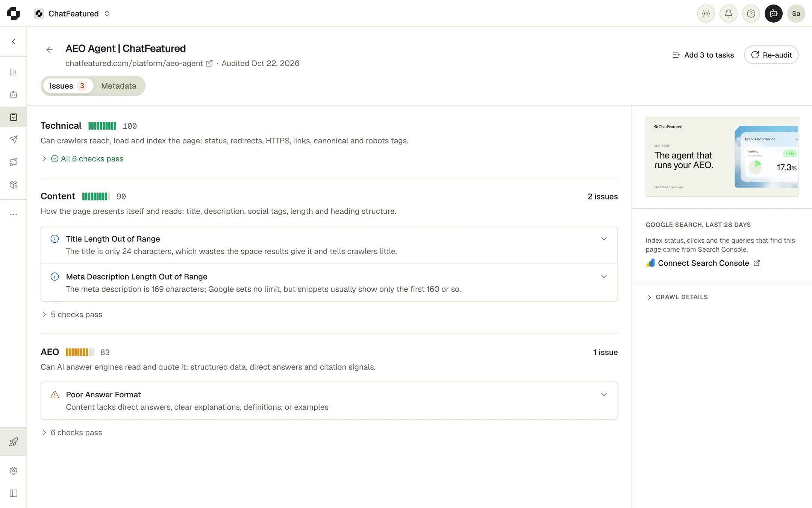The width and height of the screenshot is (812, 508).
Task: Open settings gear in the sidebar
Action: 14,471
